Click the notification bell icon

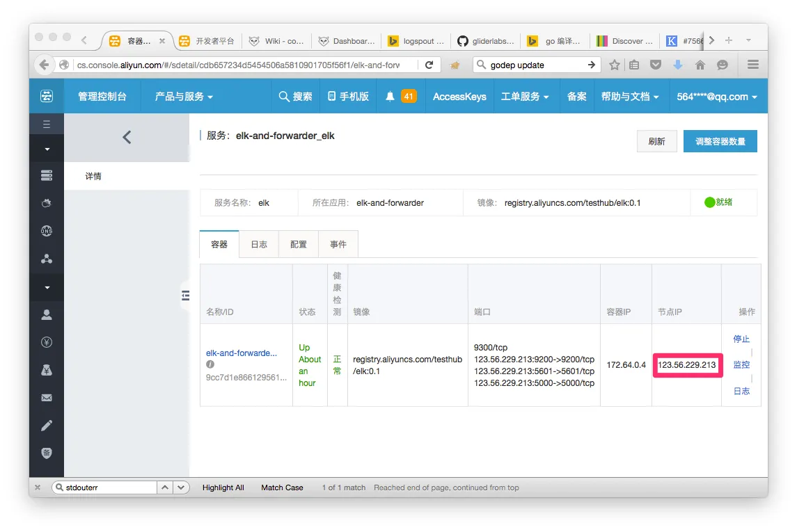pos(390,97)
